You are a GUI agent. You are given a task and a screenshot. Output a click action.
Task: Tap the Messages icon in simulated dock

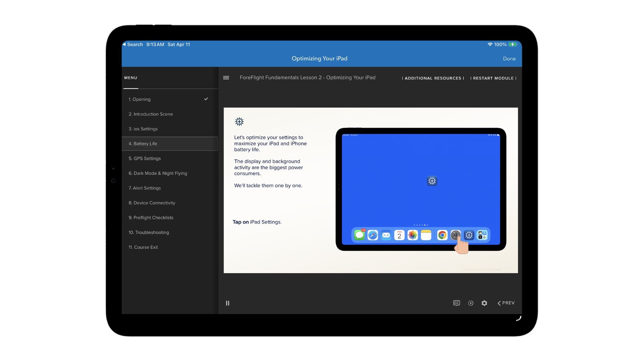pyautogui.click(x=359, y=235)
